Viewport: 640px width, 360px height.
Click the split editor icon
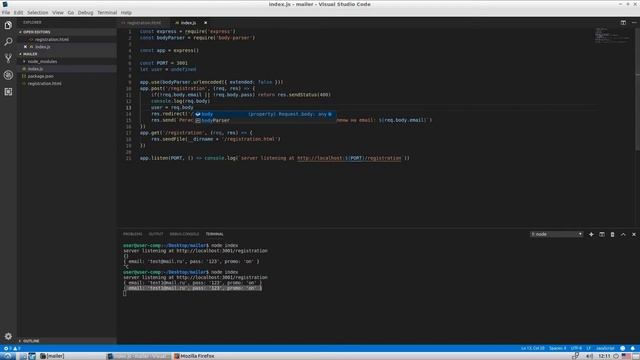(623, 23)
